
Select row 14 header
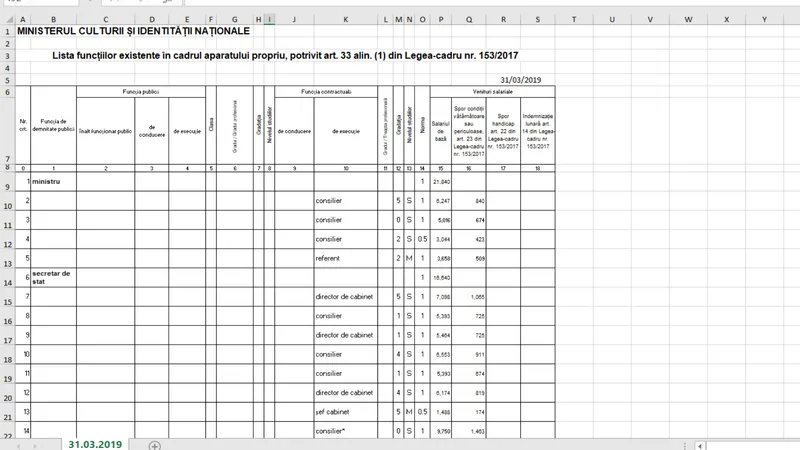click(x=7, y=278)
